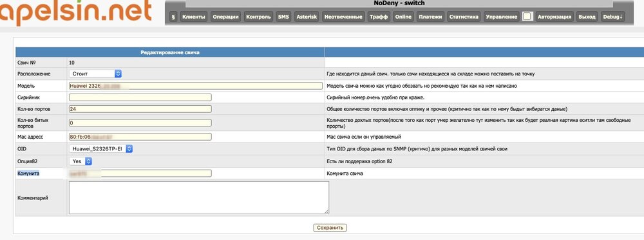This screenshot has width=644, height=240.
Task: Click the Сирийник serial number field
Action: click(x=140, y=97)
